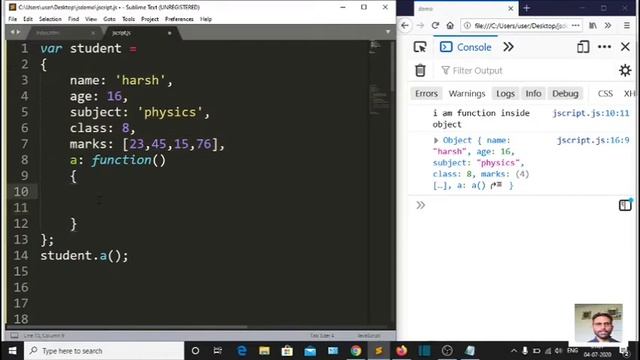Image resolution: width=640 pixels, height=360 pixels.
Task: Open the Find menu
Action: click(73, 19)
